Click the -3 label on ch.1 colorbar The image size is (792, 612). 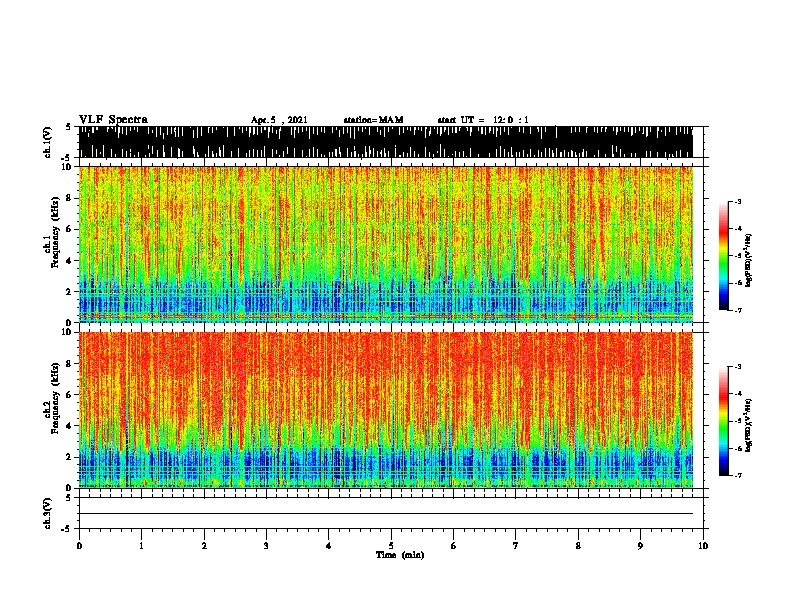tap(737, 201)
